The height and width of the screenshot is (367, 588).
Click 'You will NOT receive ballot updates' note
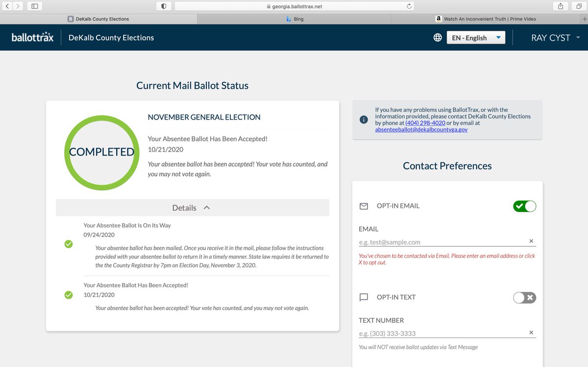pyautogui.click(x=418, y=347)
